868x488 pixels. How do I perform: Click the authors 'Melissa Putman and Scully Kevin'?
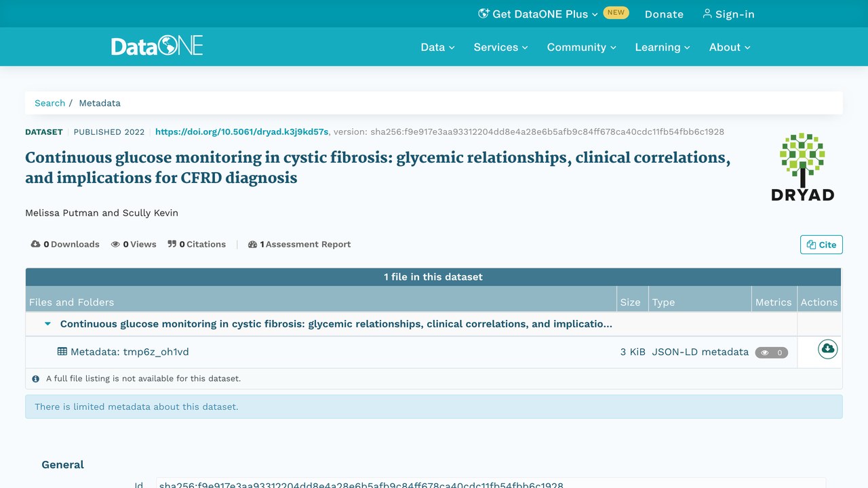click(102, 213)
